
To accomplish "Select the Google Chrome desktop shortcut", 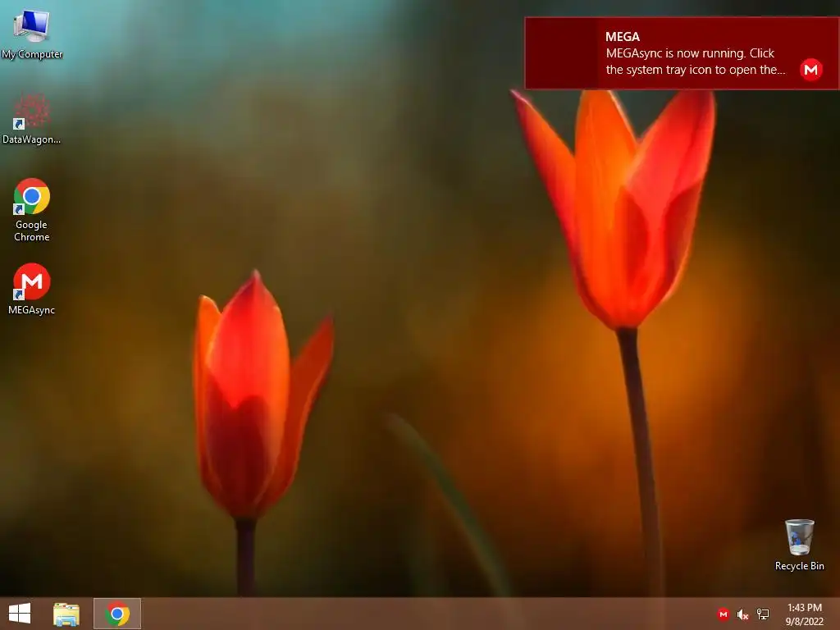I will tap(32, 209).
